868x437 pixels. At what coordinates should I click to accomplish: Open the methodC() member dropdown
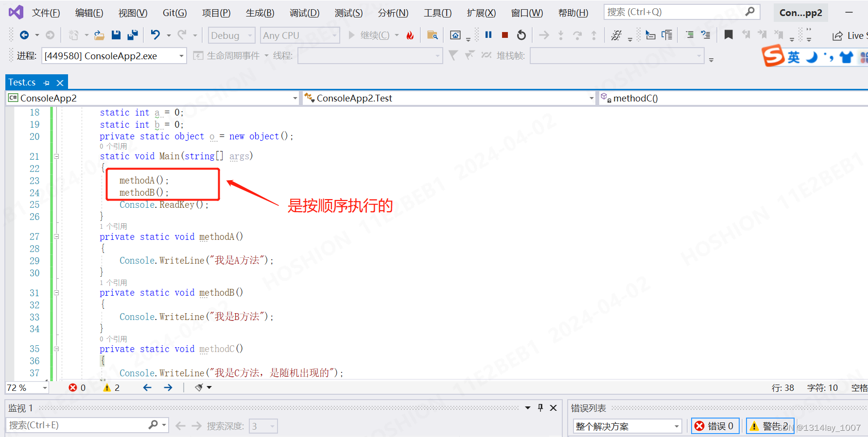(x=733, y=98)
